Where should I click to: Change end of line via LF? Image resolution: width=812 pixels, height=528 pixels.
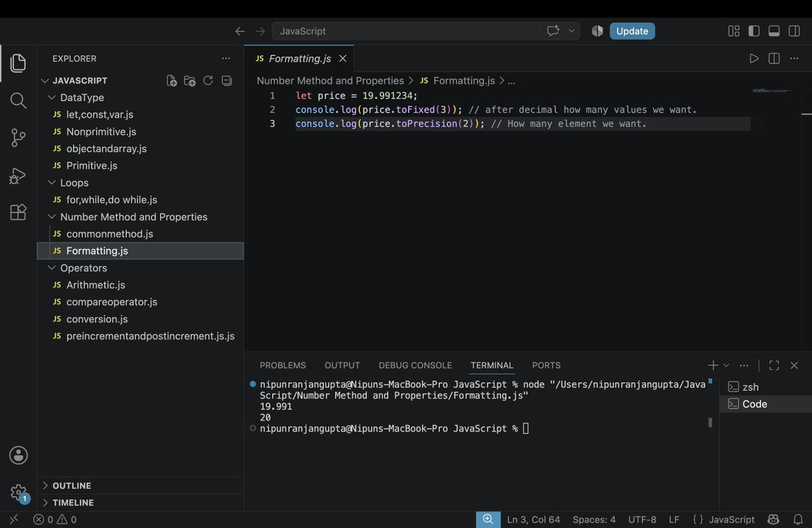coord(674,519)
